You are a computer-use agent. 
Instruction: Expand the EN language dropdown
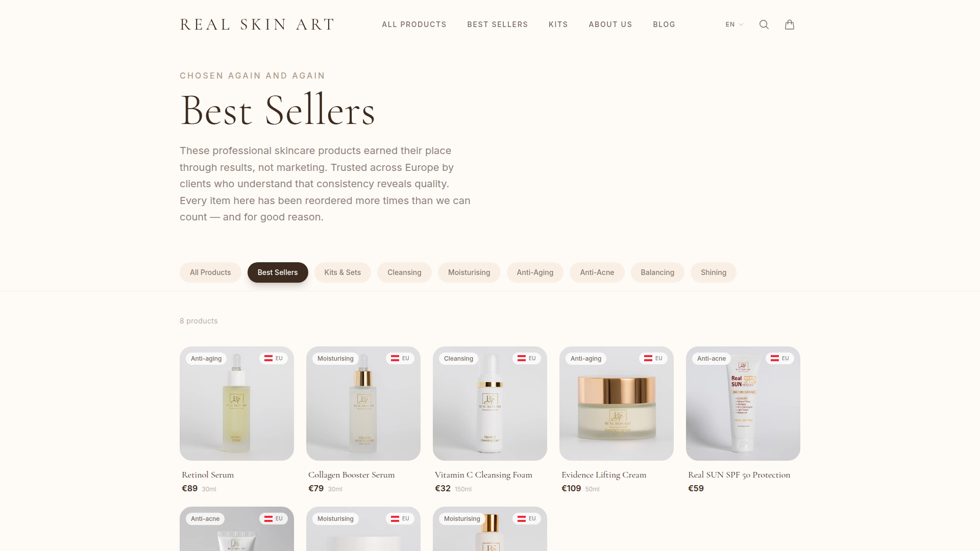(734, 24)
